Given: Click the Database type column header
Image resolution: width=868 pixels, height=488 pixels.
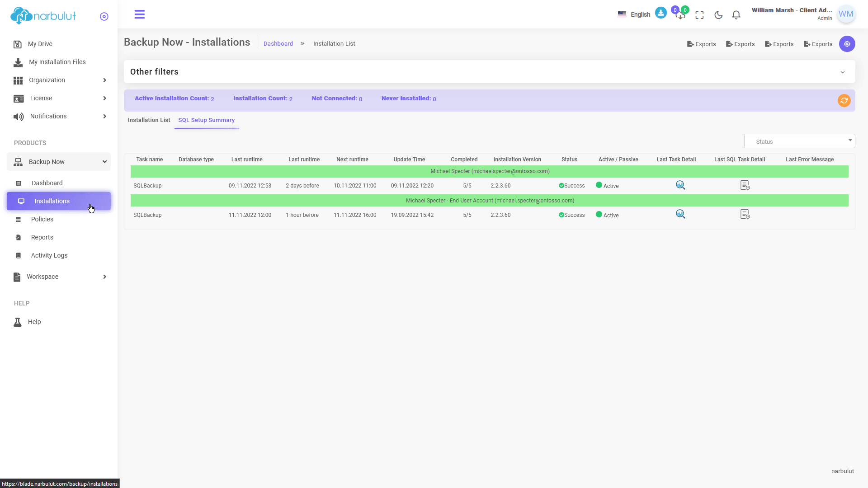Looking at the screenshot, I should click(x=196, y=160).
